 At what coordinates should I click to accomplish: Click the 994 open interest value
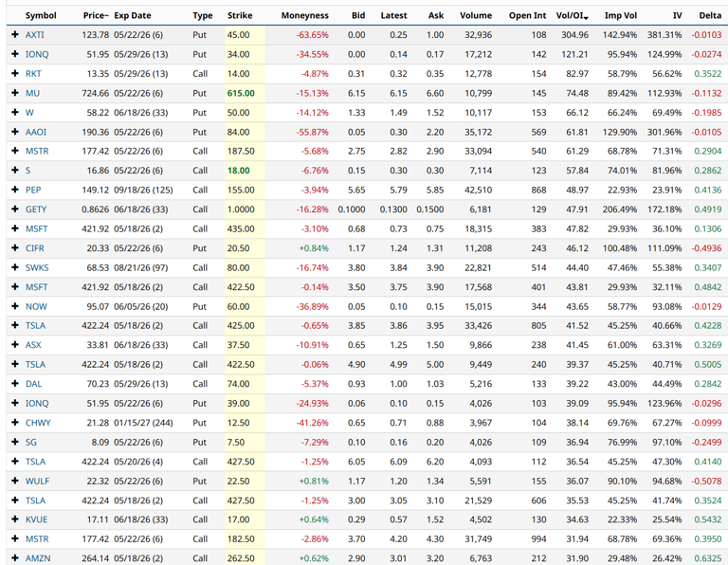click(x=538, y=539)
